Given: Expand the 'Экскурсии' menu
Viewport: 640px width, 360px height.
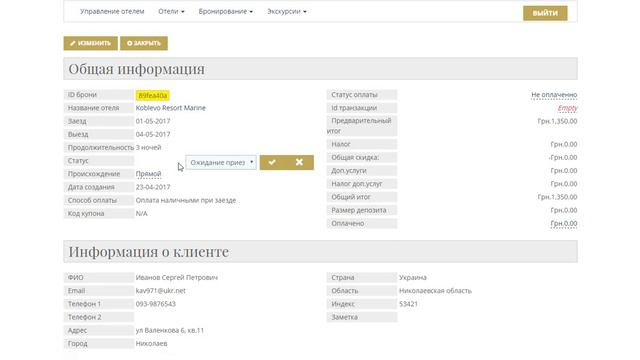Looking at the screenshot, I should click(x=287, y=11).
